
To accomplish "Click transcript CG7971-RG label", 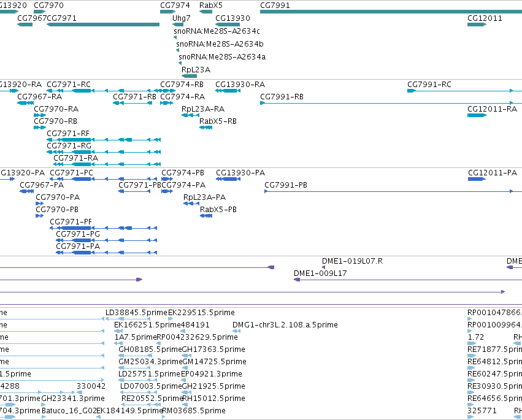I will pos(69,146).
